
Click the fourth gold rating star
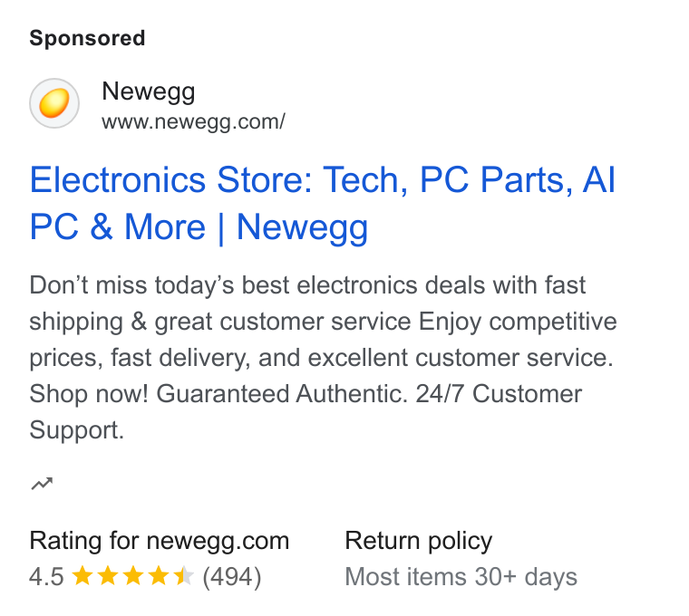pos(159,576)
